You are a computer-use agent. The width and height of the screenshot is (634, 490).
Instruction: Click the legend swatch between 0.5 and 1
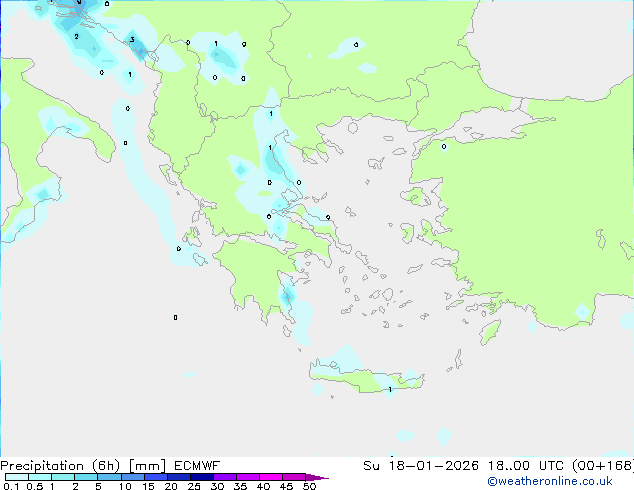point(40,477)
